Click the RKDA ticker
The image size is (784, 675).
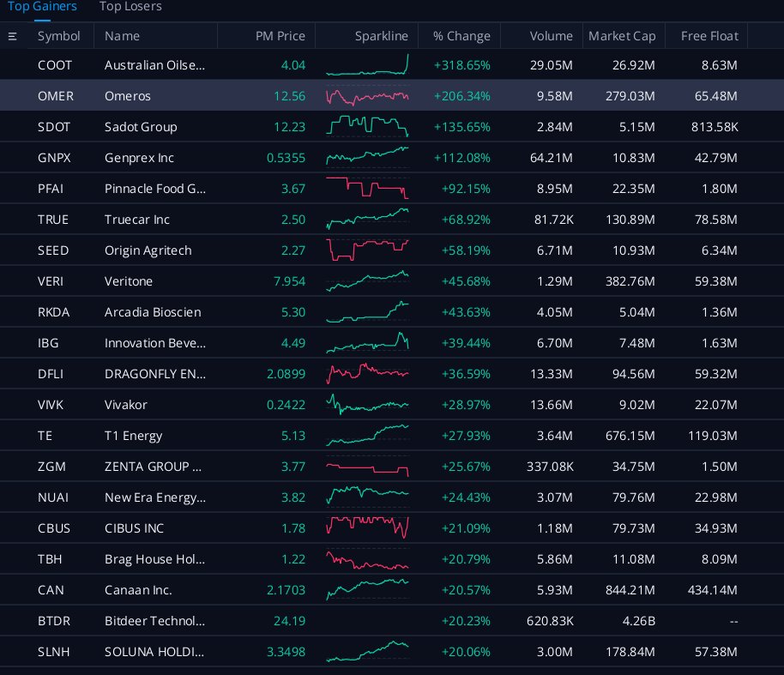53,312
